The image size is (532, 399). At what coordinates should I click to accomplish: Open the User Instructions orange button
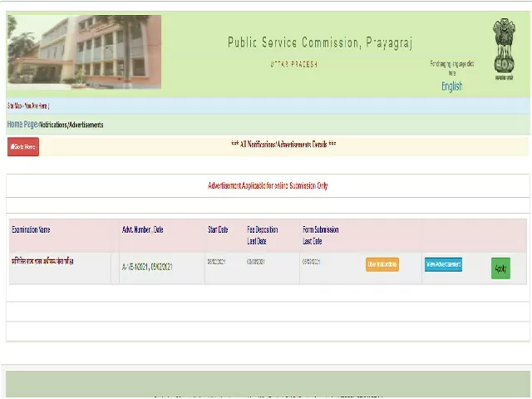click(x=382, y=264)
